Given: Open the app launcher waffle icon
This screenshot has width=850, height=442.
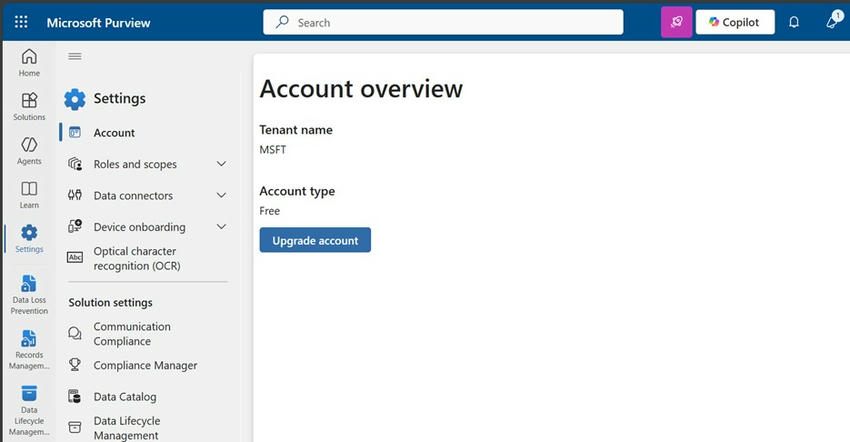Looking at the screenshot, I should [21, 22].
